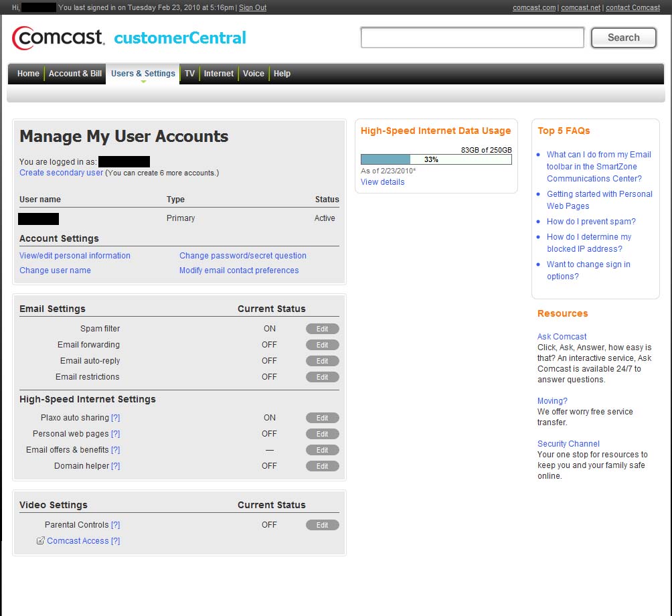
Task: Click help icon beside Personal web pages
Action: (116, 434)
